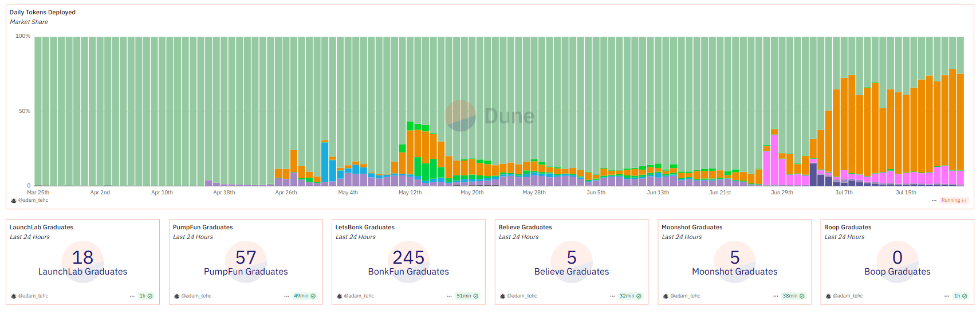Click the author avatar on Boop Graduates card
This screenshot has width=980, height=313.
(829, 296)
